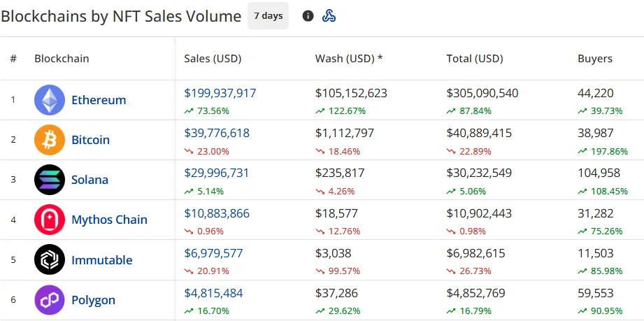Open the Ethereum blockchain link
Screen dimensions: 644x321
tap(99, 100)
